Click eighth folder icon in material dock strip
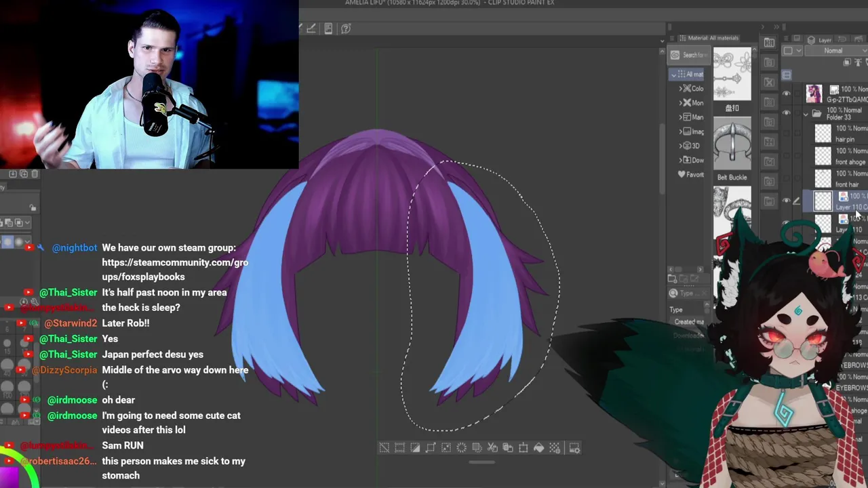Image resolution: width=868 pixels, height=488 pixels. click(769, 181)
